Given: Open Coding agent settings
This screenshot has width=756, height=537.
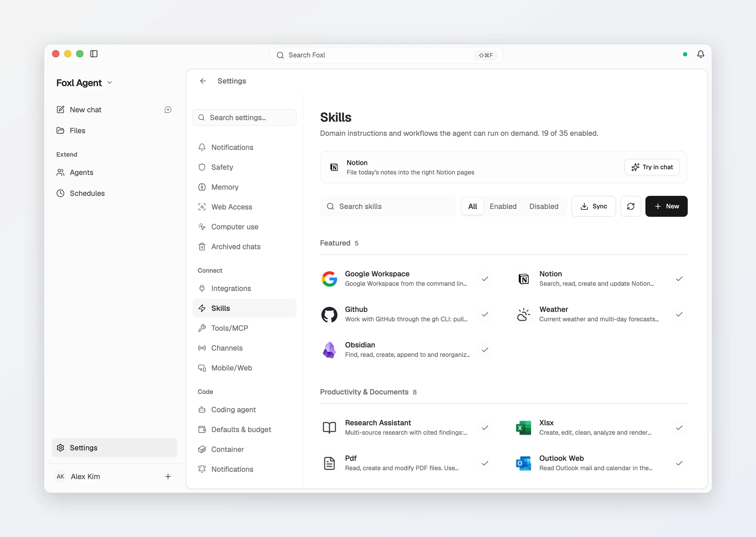Looking at the screenshot, I should pyautogui.click(x=244, y=410).
